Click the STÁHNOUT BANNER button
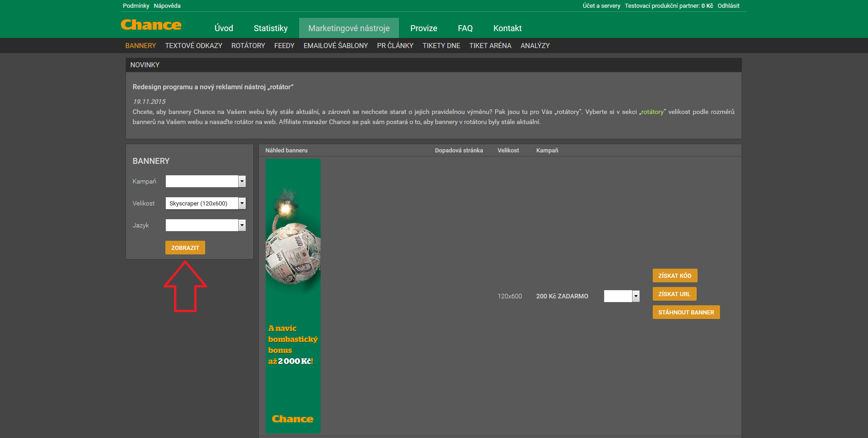 pyautogui.click(x=686, y=312)
